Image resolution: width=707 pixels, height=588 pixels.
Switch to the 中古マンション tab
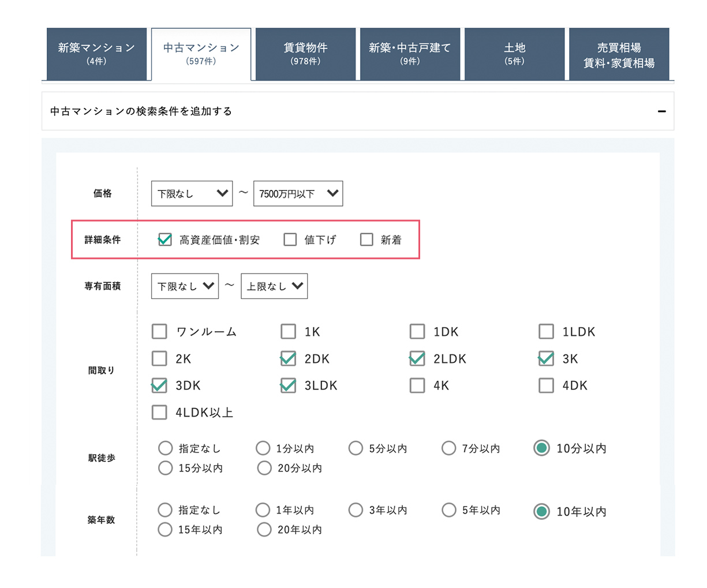click(201, 54)
